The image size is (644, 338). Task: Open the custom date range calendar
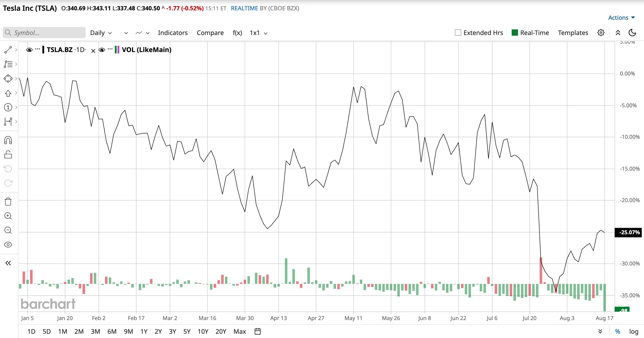[x=257, y=331]
